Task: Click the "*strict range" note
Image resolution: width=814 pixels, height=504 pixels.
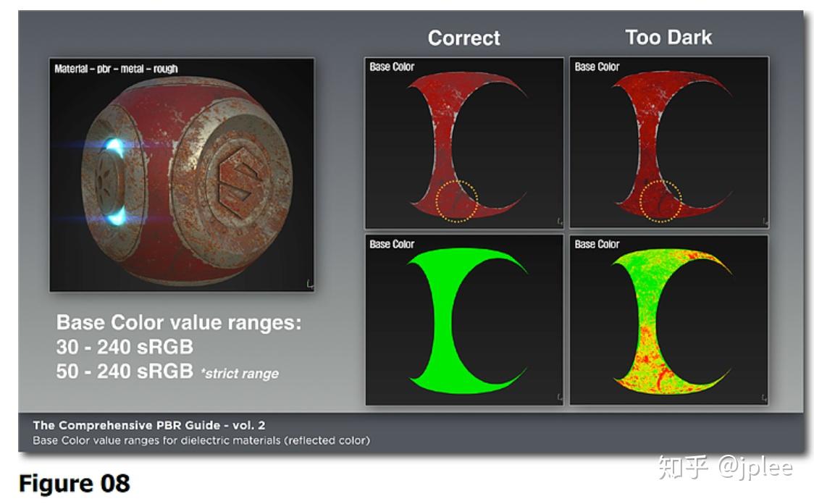Action: point(240,374)
